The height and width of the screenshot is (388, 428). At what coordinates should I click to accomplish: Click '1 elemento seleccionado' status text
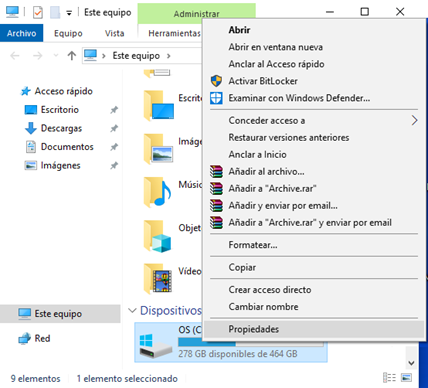click(127, 379)
